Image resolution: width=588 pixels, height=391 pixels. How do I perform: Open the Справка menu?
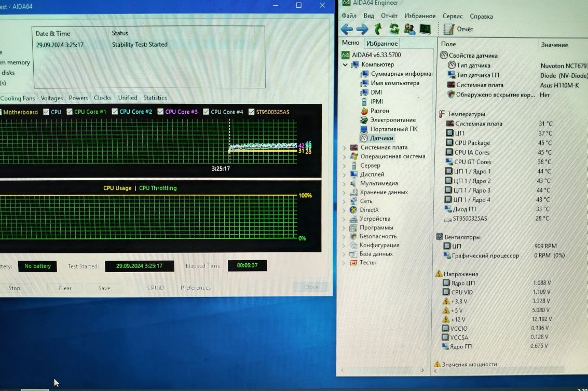[481, 17]
